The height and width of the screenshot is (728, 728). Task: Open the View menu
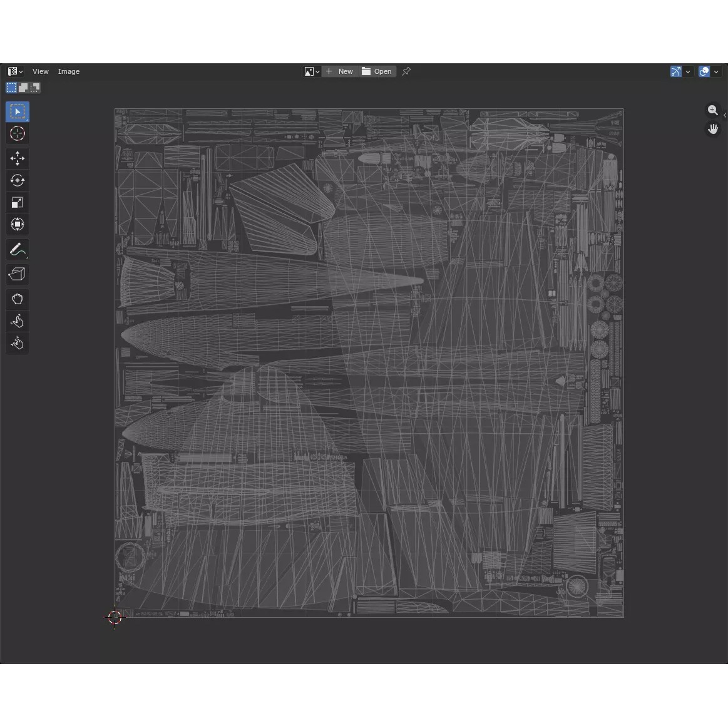point(41,71)
